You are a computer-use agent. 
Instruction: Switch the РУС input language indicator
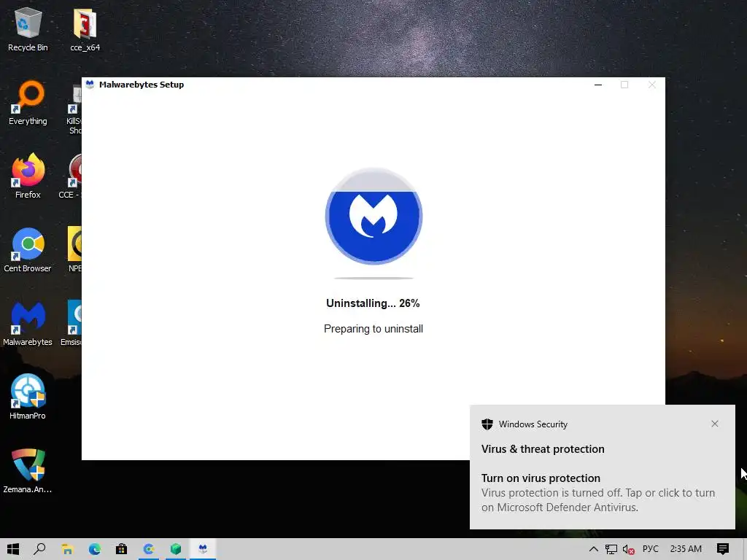[650, 549]
